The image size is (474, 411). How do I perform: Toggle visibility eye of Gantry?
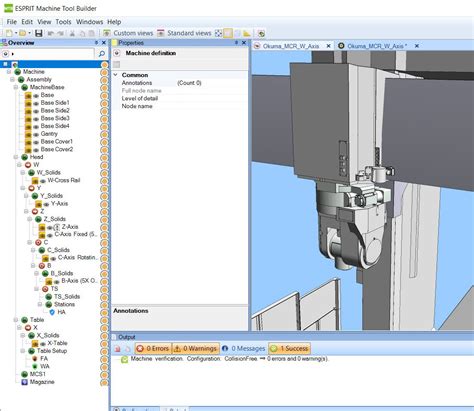click(36, 134)
